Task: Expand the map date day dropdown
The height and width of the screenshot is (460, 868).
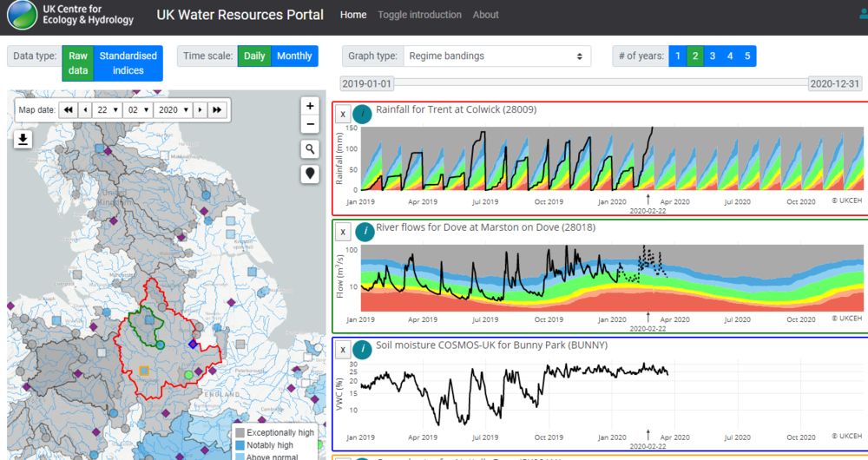Action: [108, 110]
